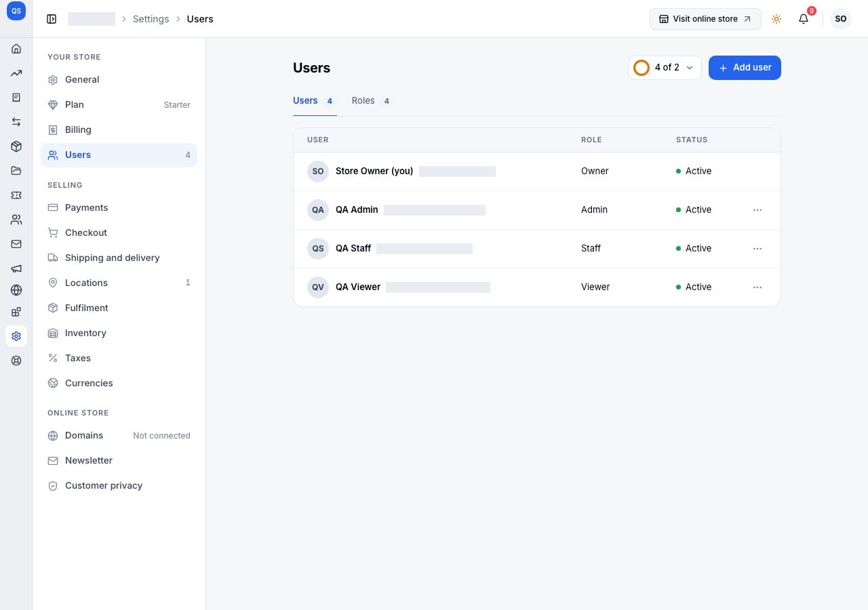Collapse the sidebar with the panel icon
Viewport: 868px width, 610px height.
point(52,19)
